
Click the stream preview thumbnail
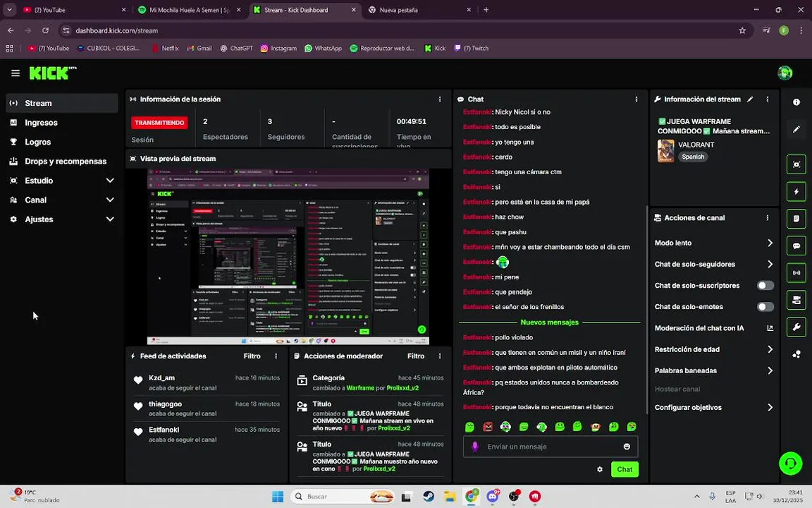click(288, 256)
